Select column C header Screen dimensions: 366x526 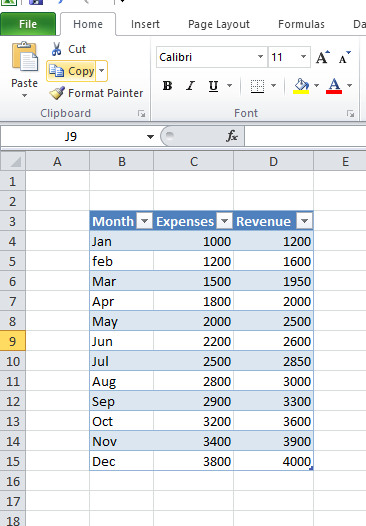coord(194,162)
